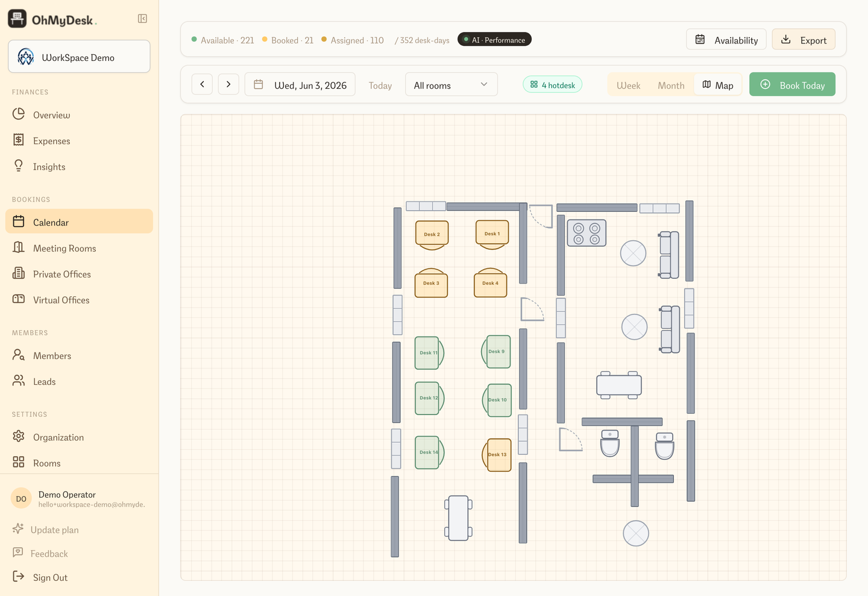Click the Demo Operator avatar
The image size is (868, 596).
point(21,498)
